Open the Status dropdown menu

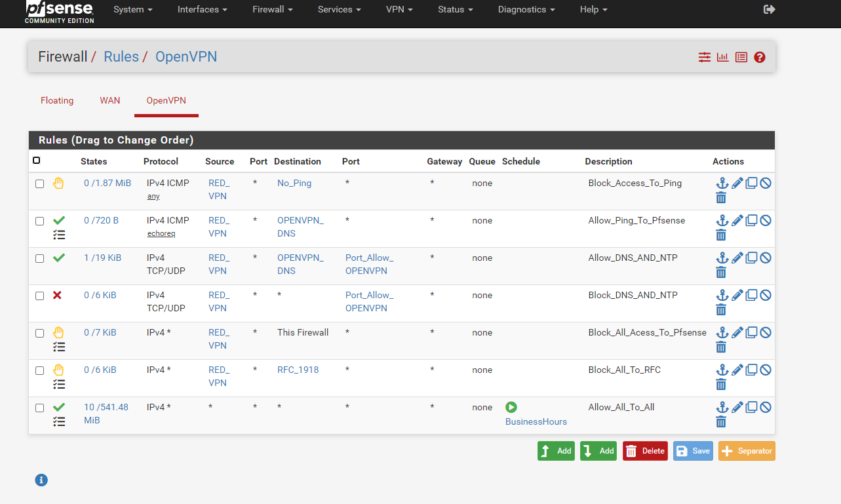click(x=455, y=9)
